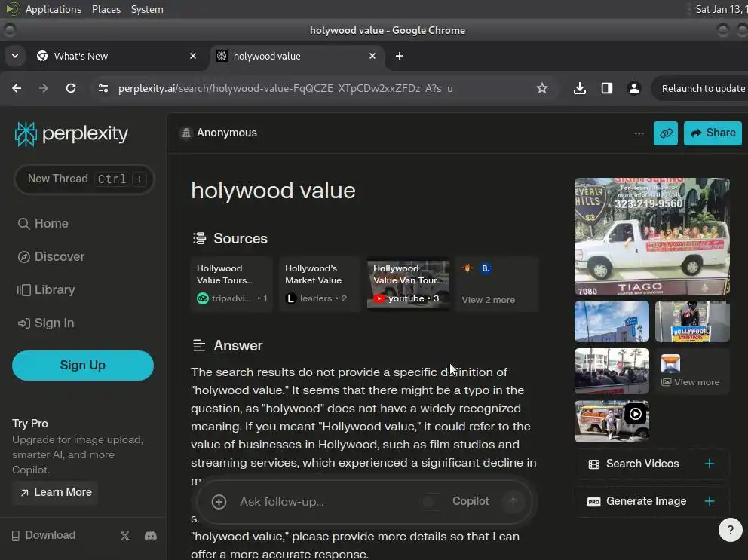This screenshot has width=748, height=560.
Task: Open the crowd with palm trees thumbnail
Action: 612,371
